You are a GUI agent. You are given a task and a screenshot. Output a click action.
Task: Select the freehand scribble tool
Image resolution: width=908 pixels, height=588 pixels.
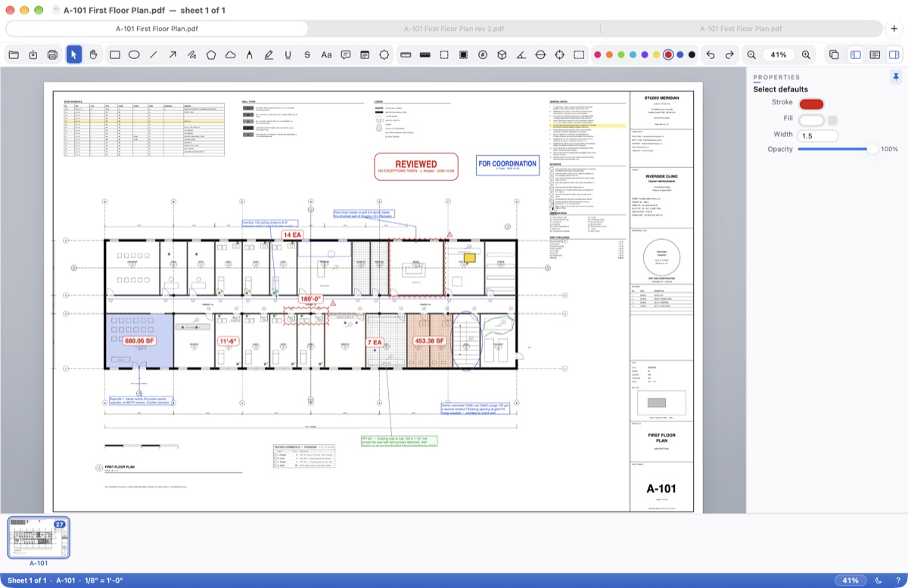tap(192, 54)
